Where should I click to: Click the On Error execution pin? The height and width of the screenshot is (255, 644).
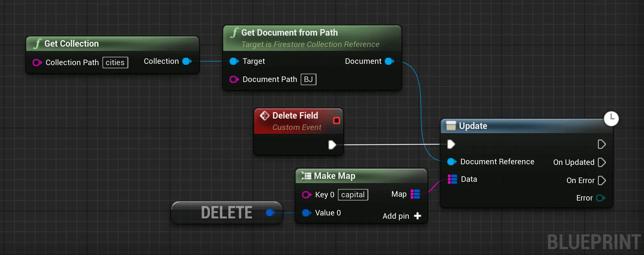[602, 180]
